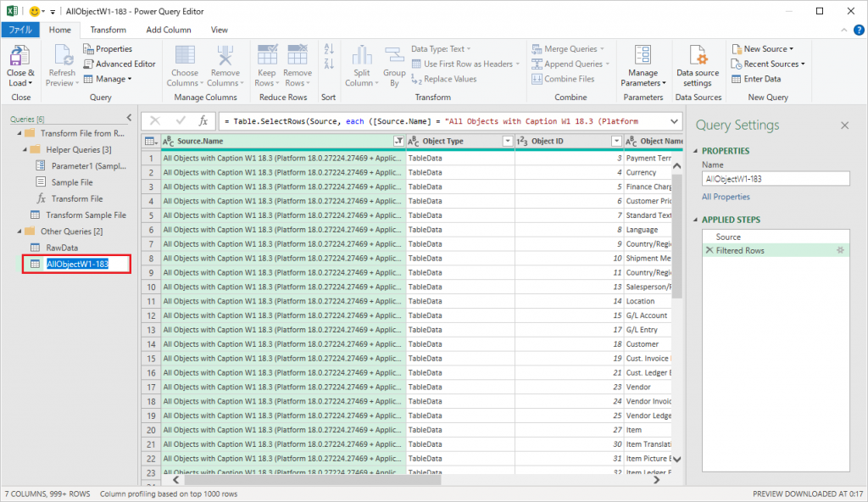Sort descending using the Z-A icon
The height and width of the screenshot is (502, 868).
(x=329, y=64)
